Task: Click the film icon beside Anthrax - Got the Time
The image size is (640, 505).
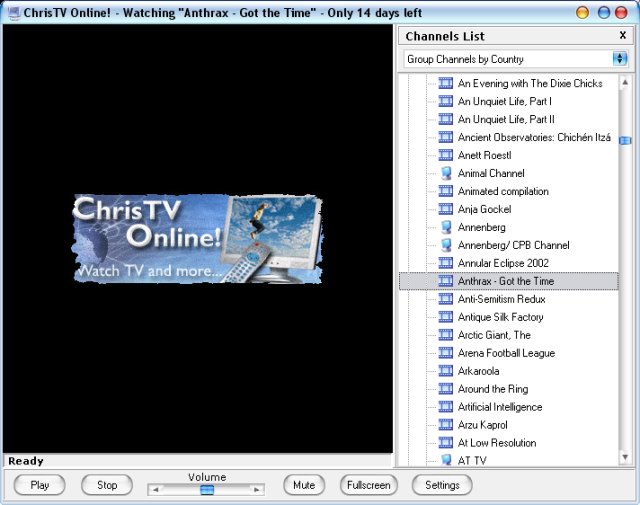Action: [x=445, y=281]
